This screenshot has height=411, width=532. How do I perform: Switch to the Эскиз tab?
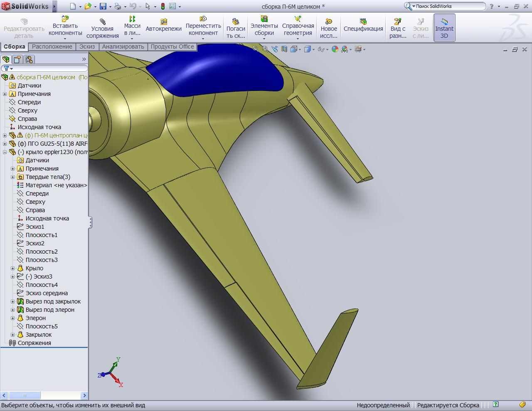click(87, 46)
